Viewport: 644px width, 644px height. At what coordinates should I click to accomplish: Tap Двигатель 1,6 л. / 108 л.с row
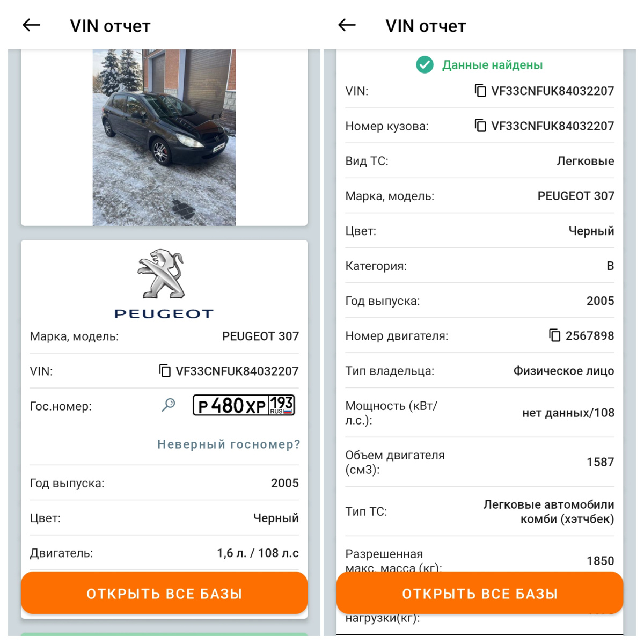pos(164,553)
